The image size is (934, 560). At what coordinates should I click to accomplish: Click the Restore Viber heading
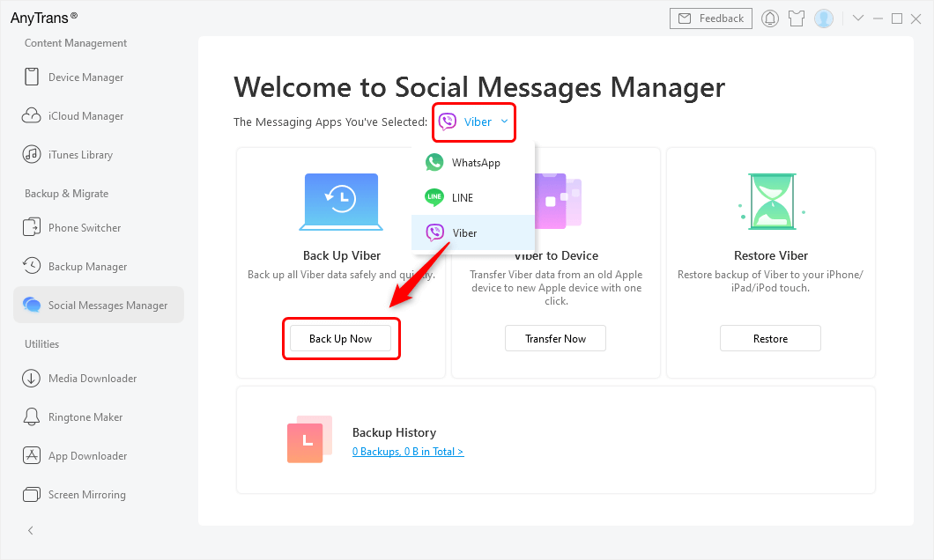(771, 255)
